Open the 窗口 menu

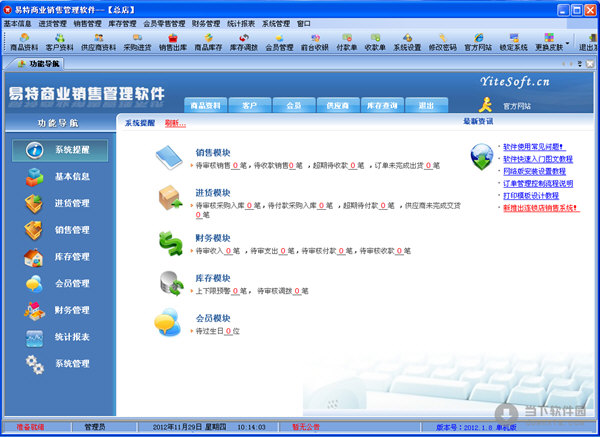[x=304, y=24]
